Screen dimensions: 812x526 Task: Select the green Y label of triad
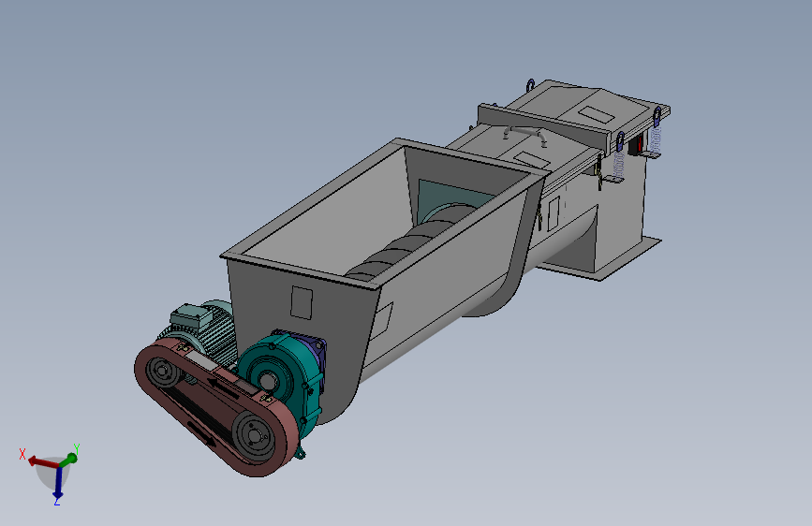tap(76, 448)
